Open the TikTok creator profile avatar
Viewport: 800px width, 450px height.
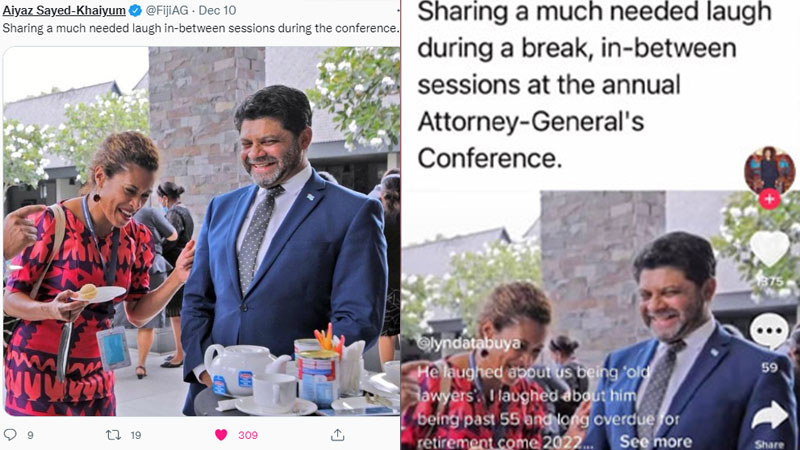(x=769, y=171)
